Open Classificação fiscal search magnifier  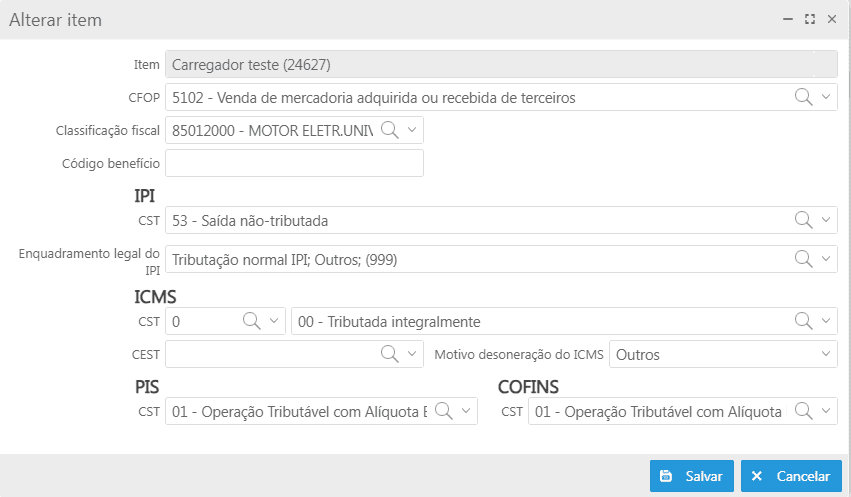[390, 130]
